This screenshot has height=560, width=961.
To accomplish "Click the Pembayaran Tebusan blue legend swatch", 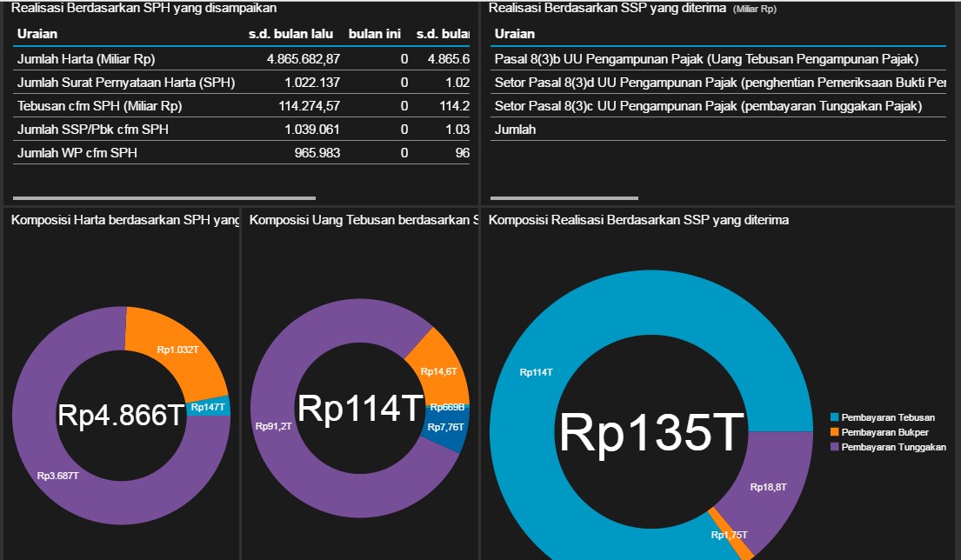I will pos(834,417).
